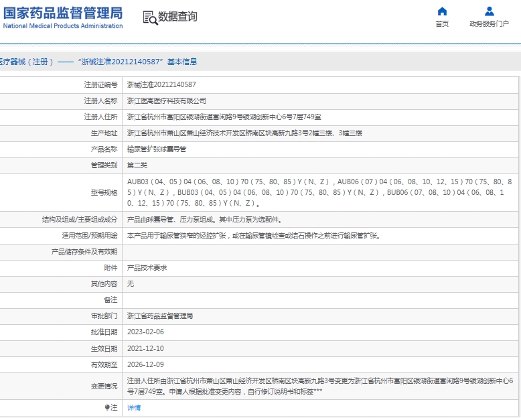Click the effective date 2021-12-10

(145, 348)
